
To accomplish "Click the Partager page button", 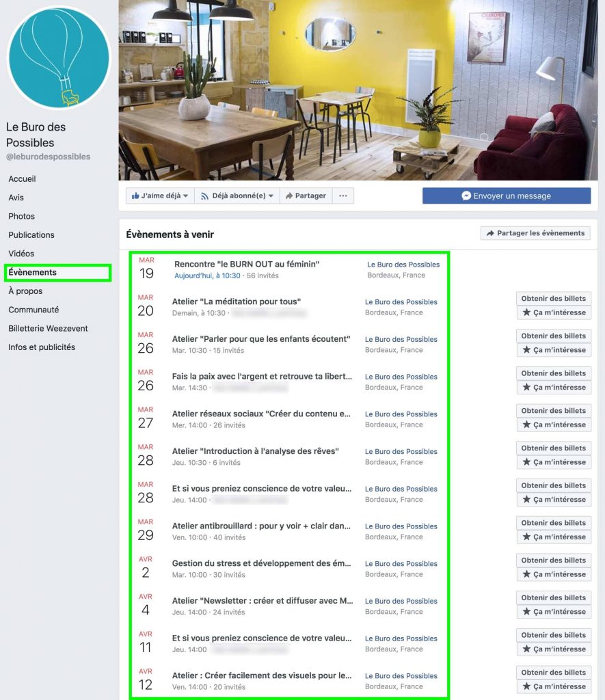I will coord(306,196).
